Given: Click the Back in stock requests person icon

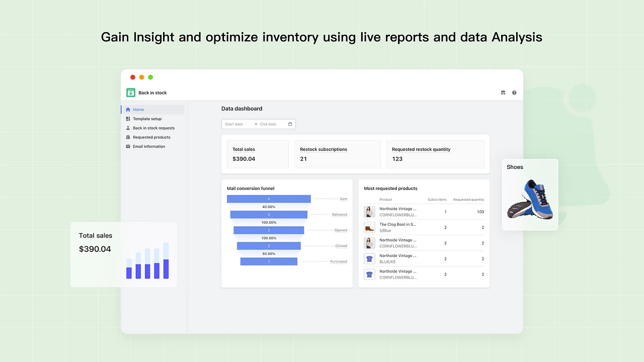Looking at the screenshot, I should (x=128, y=128).
